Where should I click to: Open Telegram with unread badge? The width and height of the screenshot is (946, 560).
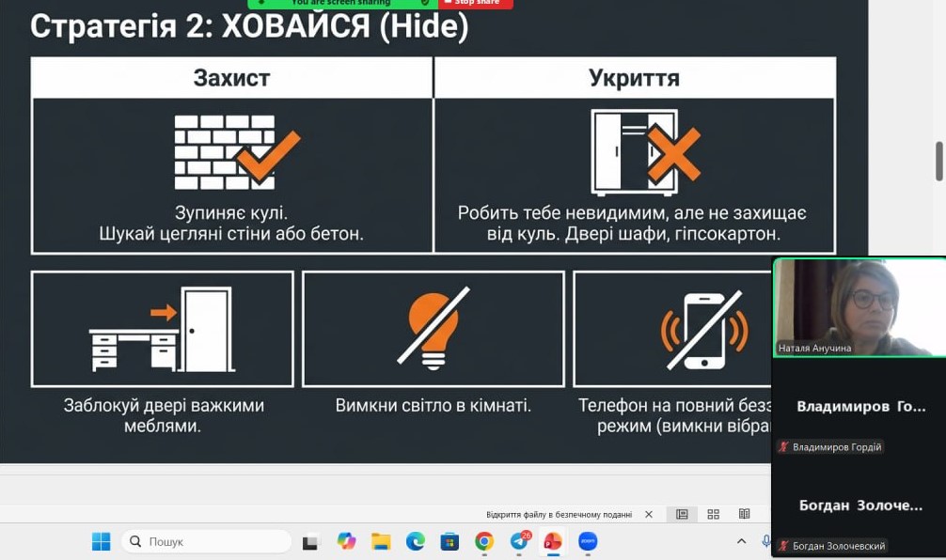(519, 541)
